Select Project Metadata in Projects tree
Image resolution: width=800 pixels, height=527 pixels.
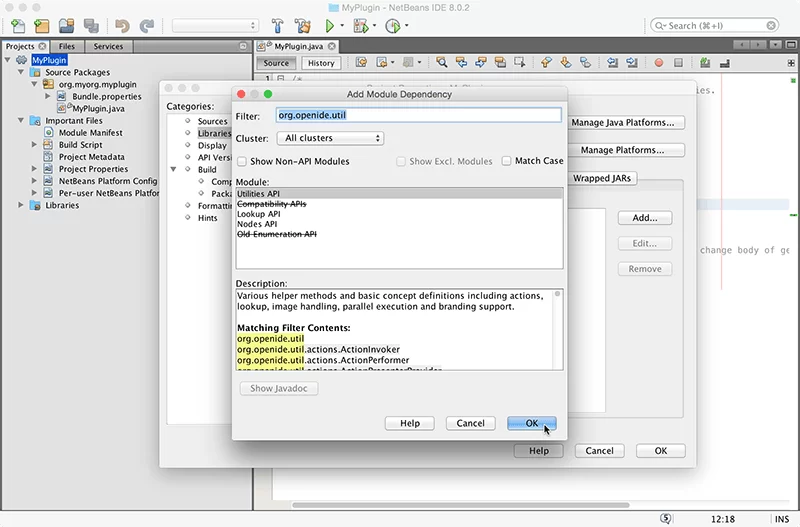91,157
